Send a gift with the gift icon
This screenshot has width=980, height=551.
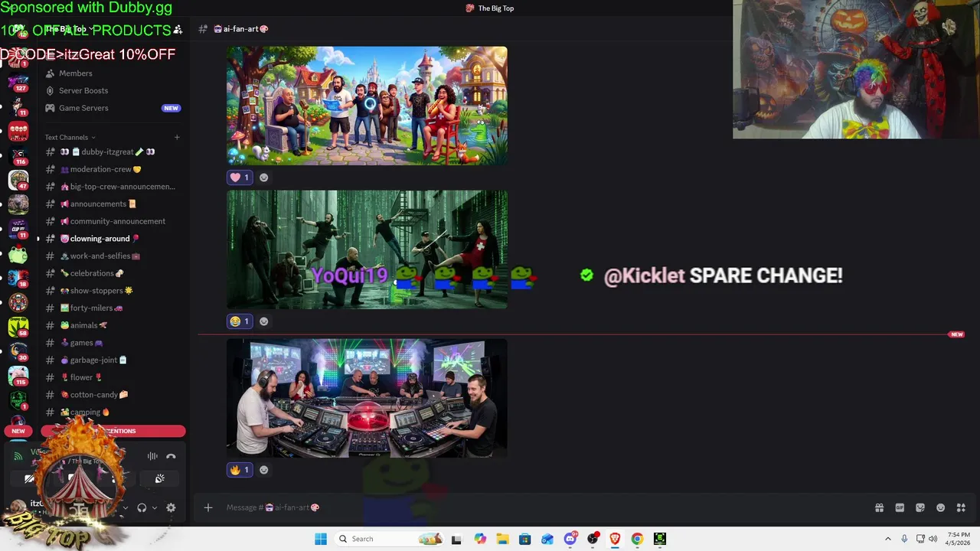click(879, 507)
